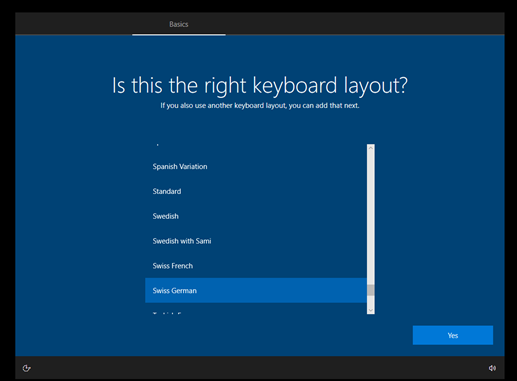This screenshot has width=517, height=381.
Task: Click the scrollbar up arrow
Action: click(371, 148)
